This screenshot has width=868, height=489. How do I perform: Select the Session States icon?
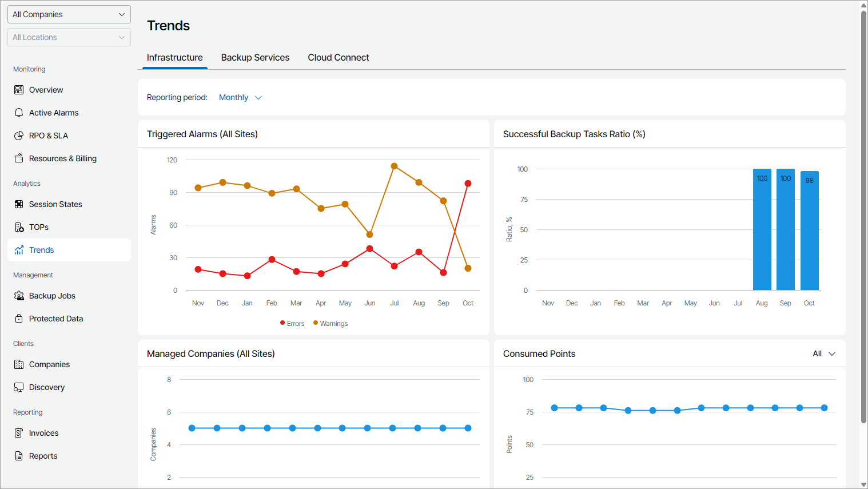[19, 204]
